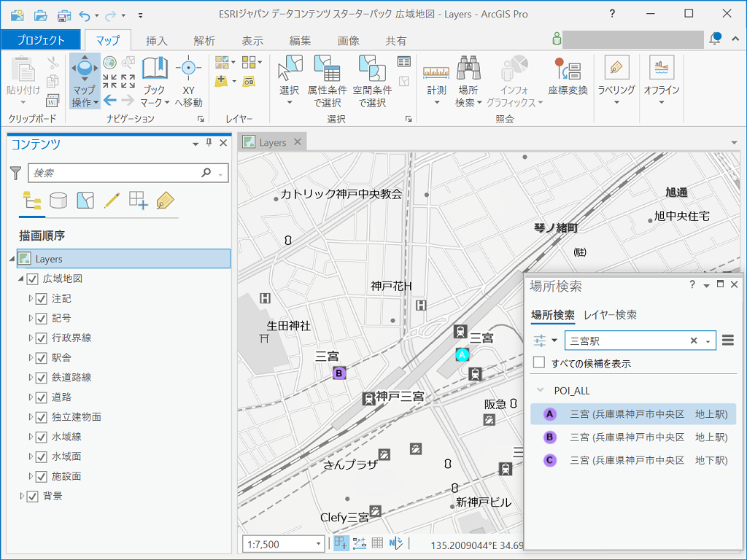Switch to the 共有 ribbon tab
Screen dimensions: 747x560
tap(396, 41)
